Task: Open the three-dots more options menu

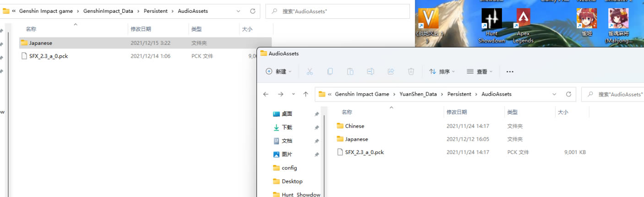Action: click(x=510, y=72)
